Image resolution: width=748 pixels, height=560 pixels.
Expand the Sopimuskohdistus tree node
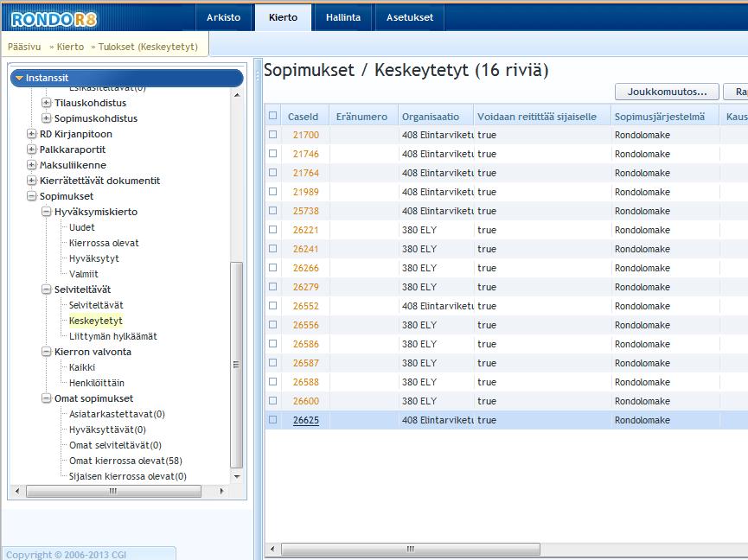click(47, 118)
